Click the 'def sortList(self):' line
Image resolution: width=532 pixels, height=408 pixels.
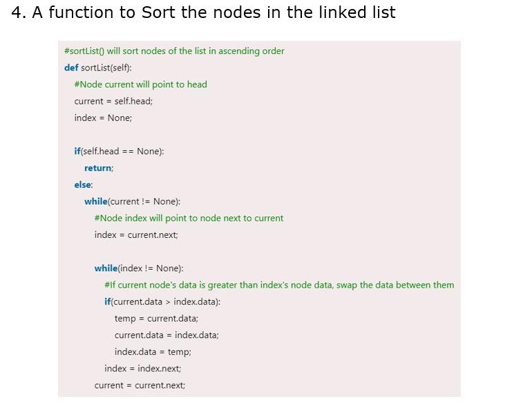pyautogui.click(x=97, y=68)
